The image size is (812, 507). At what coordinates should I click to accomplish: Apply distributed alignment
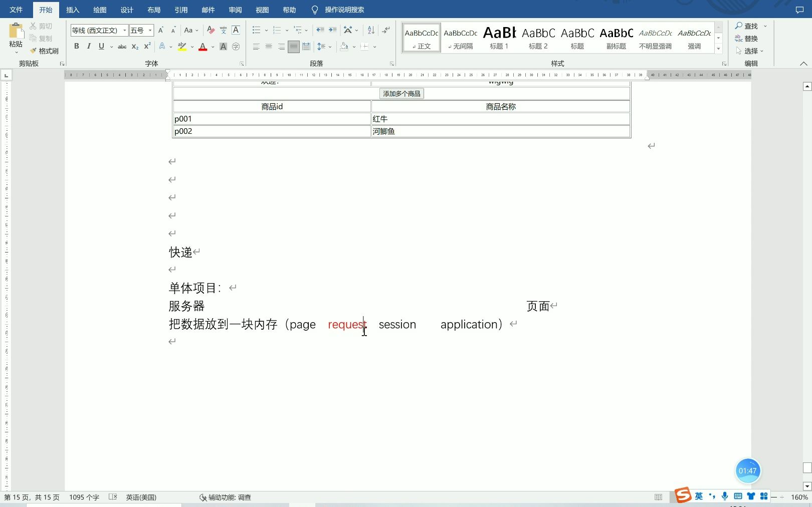[306, 47]
